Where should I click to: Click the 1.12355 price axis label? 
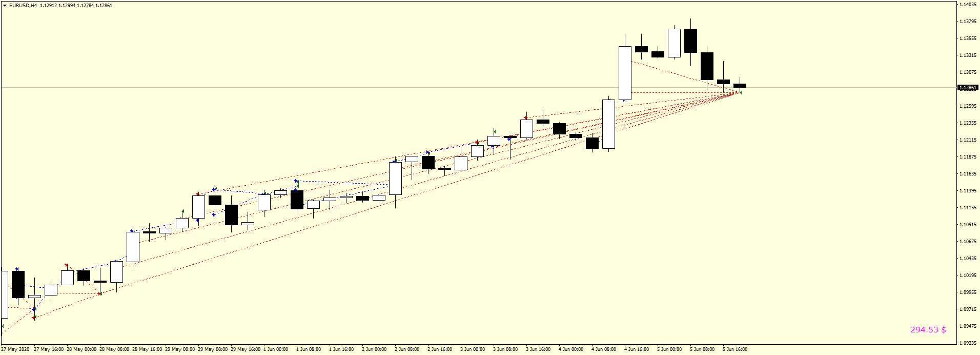click(x=968, y=123)
